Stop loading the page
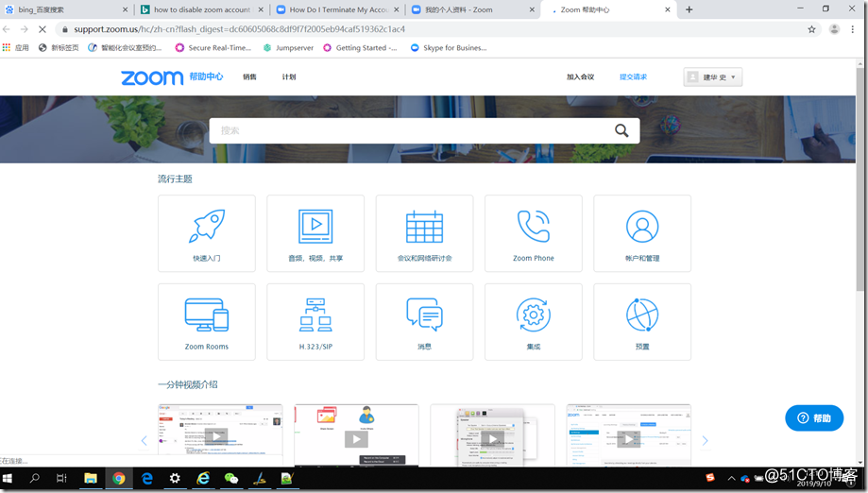The width and height of the screenshot is (868, 493). point(43,29)
